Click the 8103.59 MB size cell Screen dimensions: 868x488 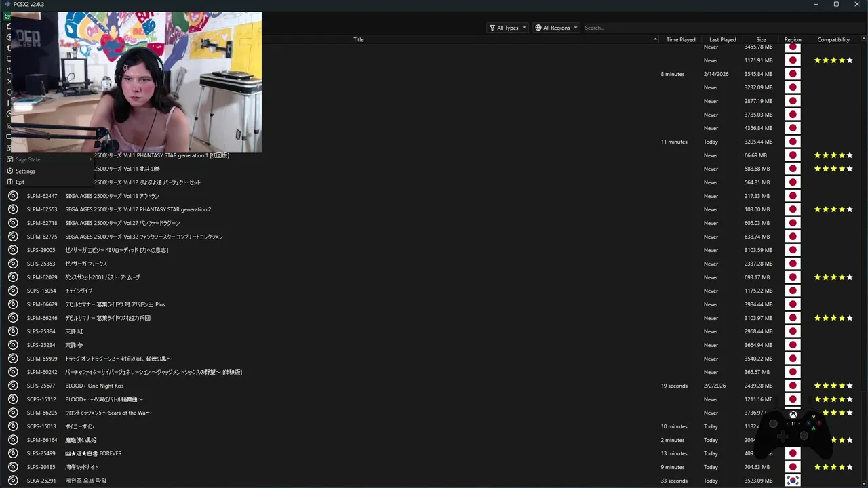click(x=758, y=250)
